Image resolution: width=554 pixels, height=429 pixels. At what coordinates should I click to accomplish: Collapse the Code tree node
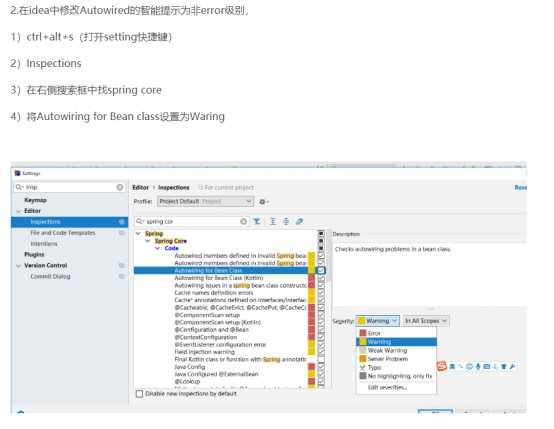[x=158, y=248]
